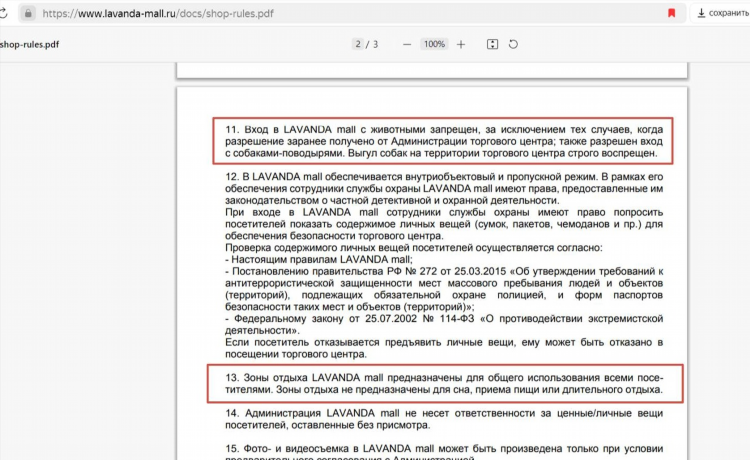750x460 pixels.
Task: Click the total page count 3
Action: 375,44
